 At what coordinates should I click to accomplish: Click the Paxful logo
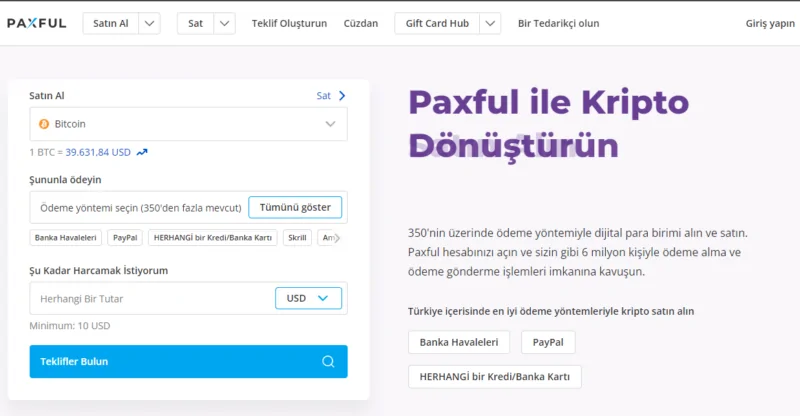click(37, 23)
